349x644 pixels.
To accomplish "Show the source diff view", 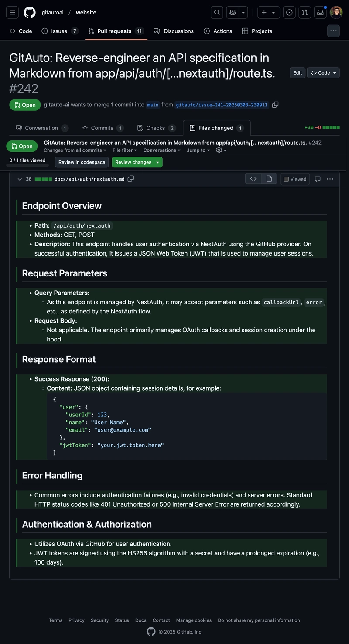I will [253, 179].
